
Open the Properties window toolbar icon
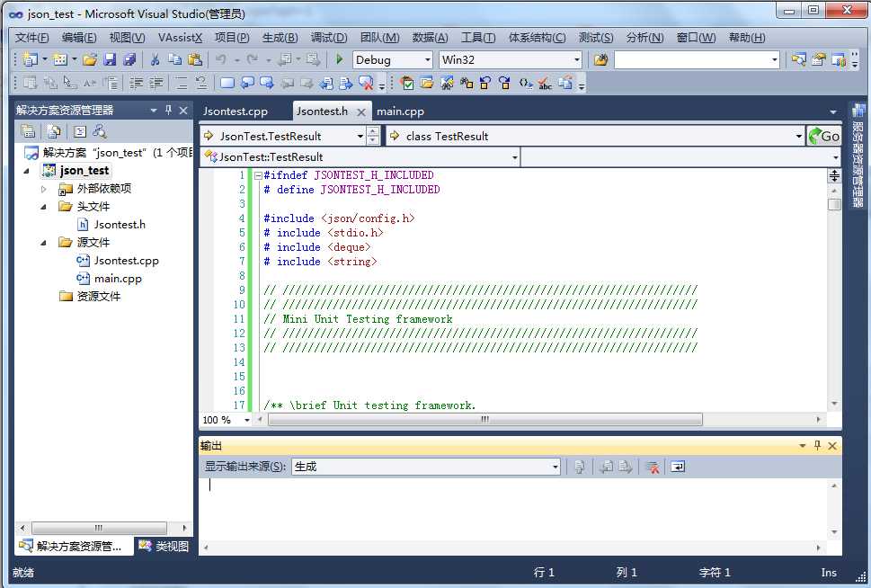[x=819, y=59]
